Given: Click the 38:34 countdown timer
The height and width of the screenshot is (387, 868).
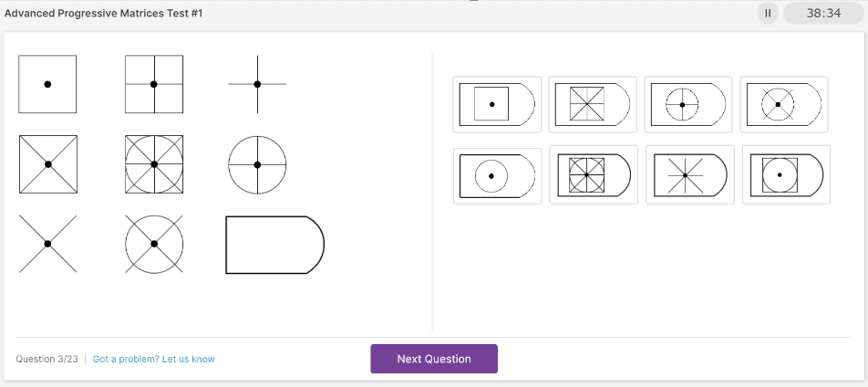Looking at the screenshot, I should coord(823,13).
